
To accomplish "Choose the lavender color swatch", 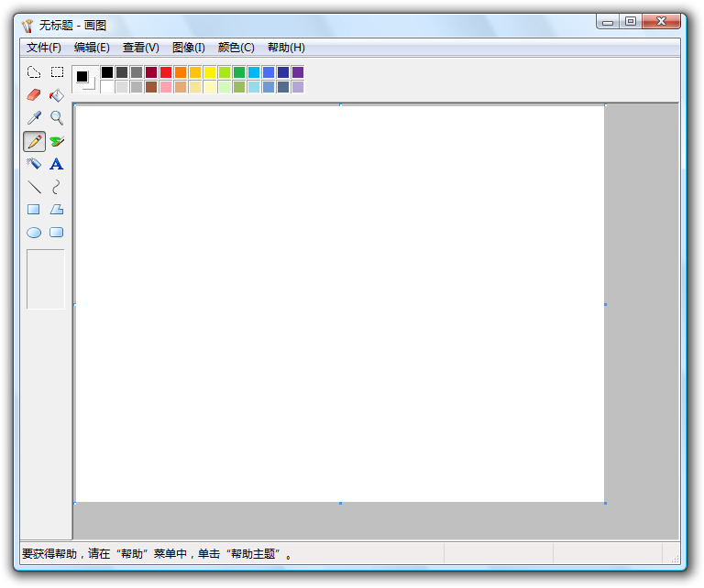I will click(298, 87).
